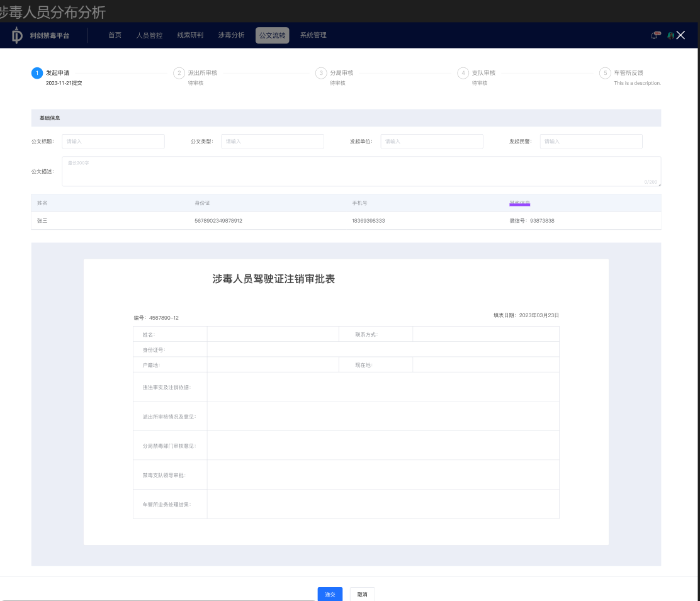Screen dimensions: 700x601
Task: Click the purple link in table header
Action: (x=519, y=203)
